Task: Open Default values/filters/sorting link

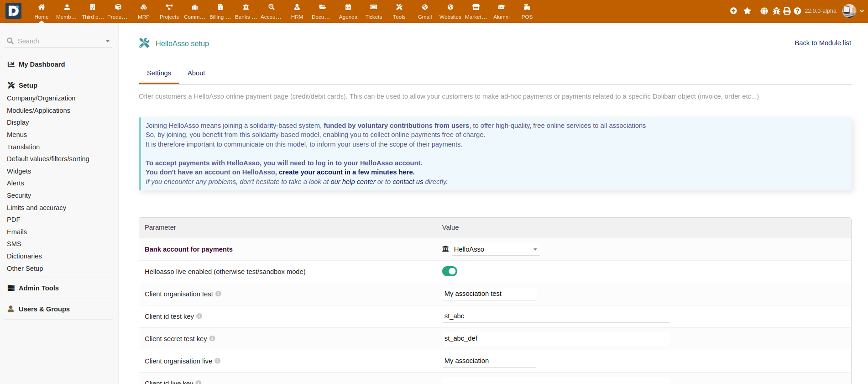Action: click(x=48, y=159)
